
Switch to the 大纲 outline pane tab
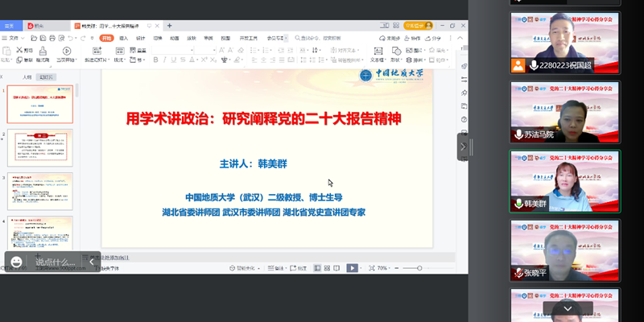pos(27,77)
